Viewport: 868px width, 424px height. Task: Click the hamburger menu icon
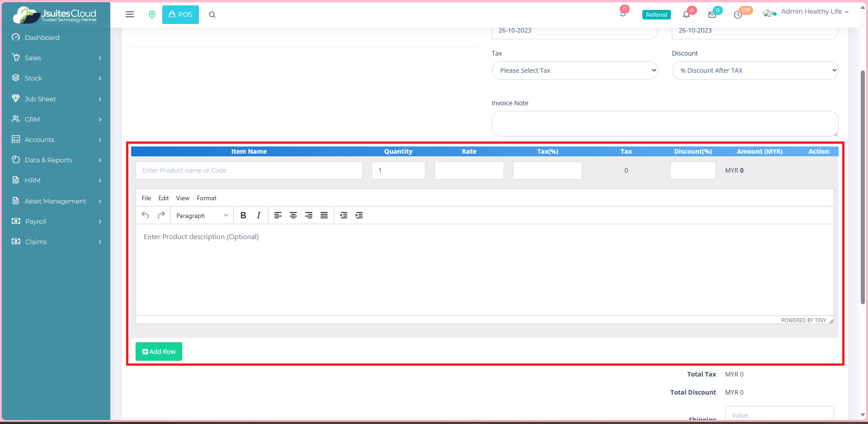(130, 14)
